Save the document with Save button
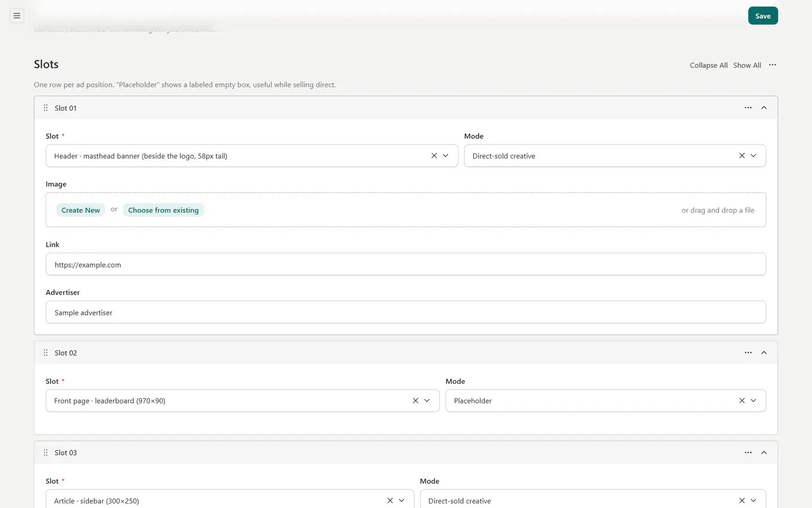This screenshot has height=508, width=812. point(763,16)
